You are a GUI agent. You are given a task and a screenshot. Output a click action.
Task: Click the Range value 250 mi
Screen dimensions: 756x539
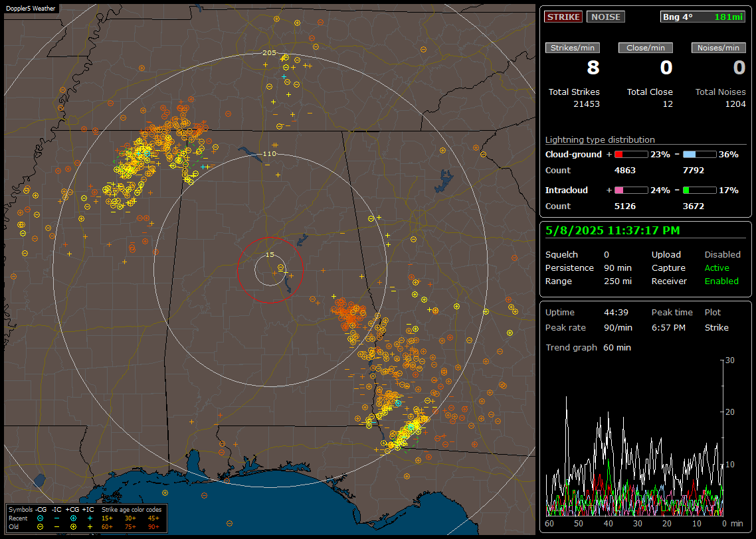[x=618, y=281]
